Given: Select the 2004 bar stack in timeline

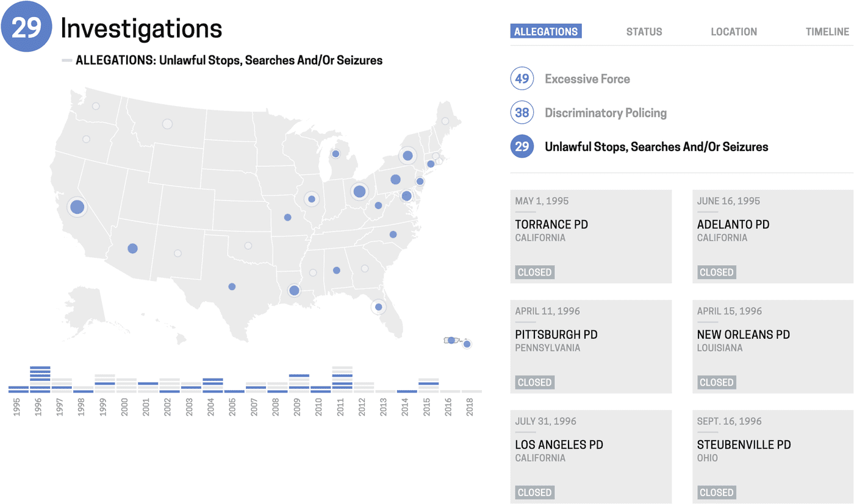Looking at the screenshot, I should [213, 385].
